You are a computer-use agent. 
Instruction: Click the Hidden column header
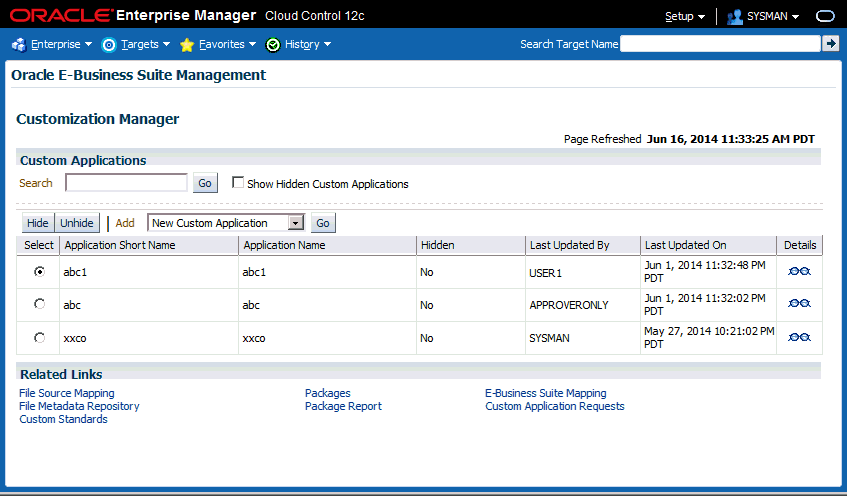pos(470,245)
